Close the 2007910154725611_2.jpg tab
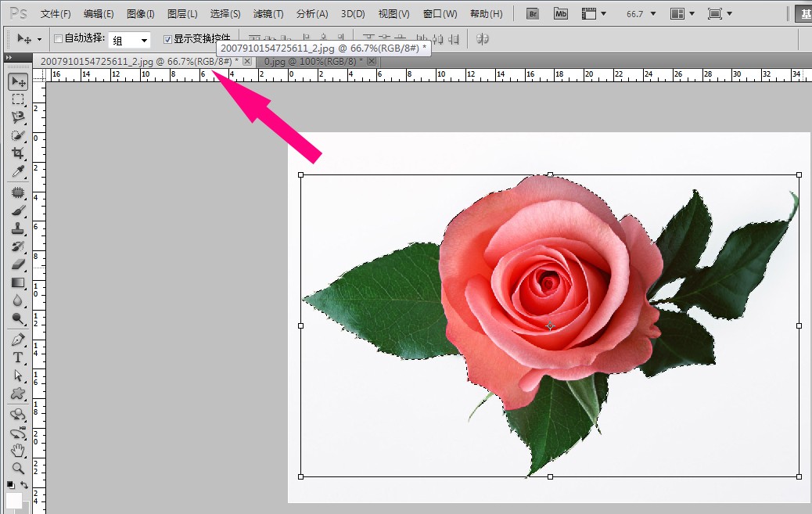This screenshot has height=514, width=812. (x=247, y=61)
